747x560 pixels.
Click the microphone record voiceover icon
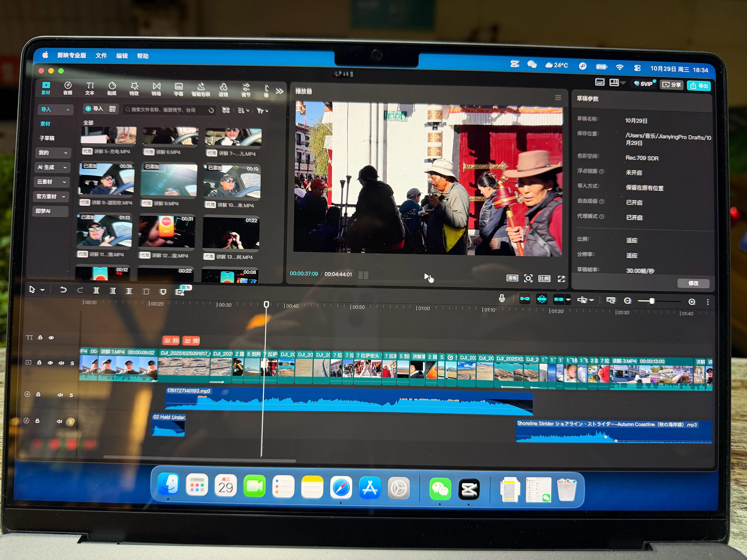(502, 298)
